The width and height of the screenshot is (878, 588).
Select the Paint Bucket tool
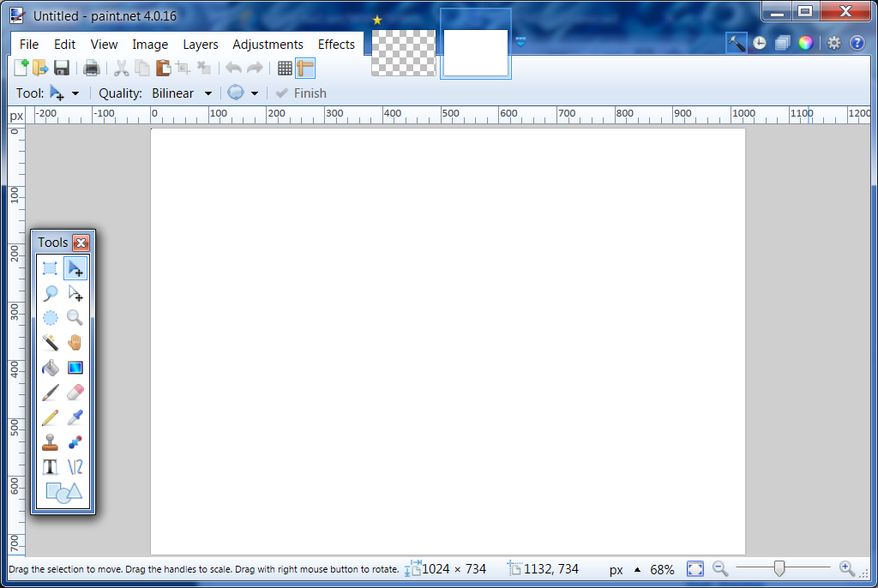click(x=51, y=368)
